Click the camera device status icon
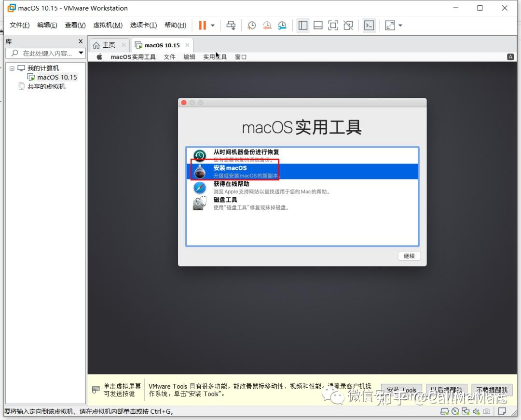 (x=486, y=412)
